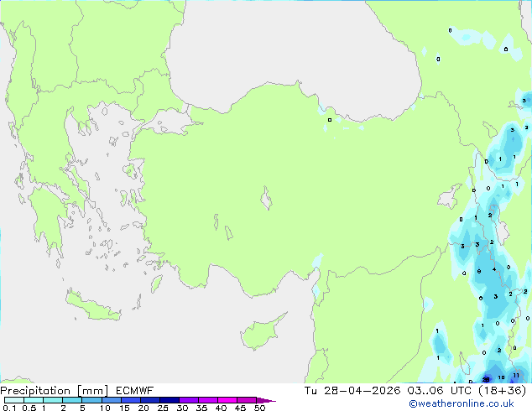Click the '03..06 UTC' time text
Viewport: 532px width, 411px height.
(x=440, y=391)
